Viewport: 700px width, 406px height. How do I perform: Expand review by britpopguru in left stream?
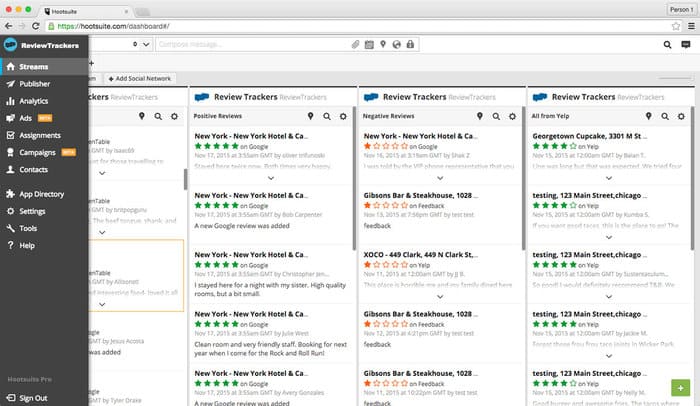pos(102,232)
